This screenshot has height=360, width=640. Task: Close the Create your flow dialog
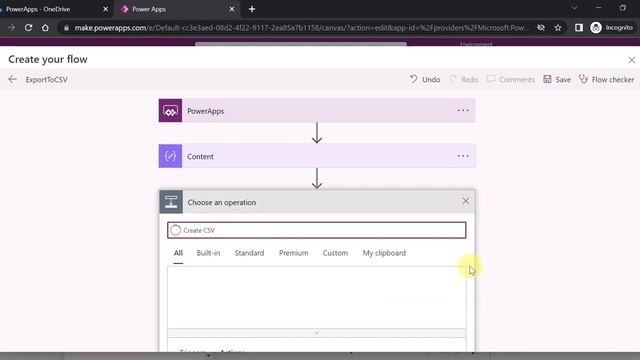[631, 60]
